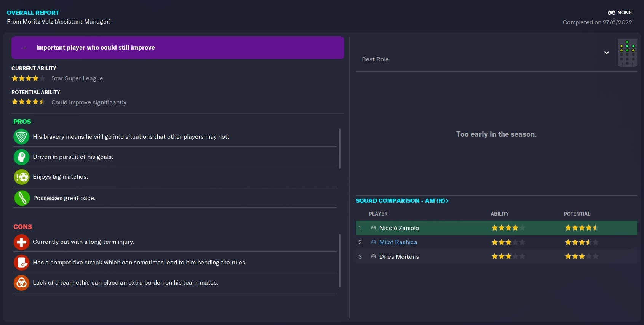
Task: Click Mertens' potential stars in comparison
Action: pyautogui.click(x=582, y=256)
